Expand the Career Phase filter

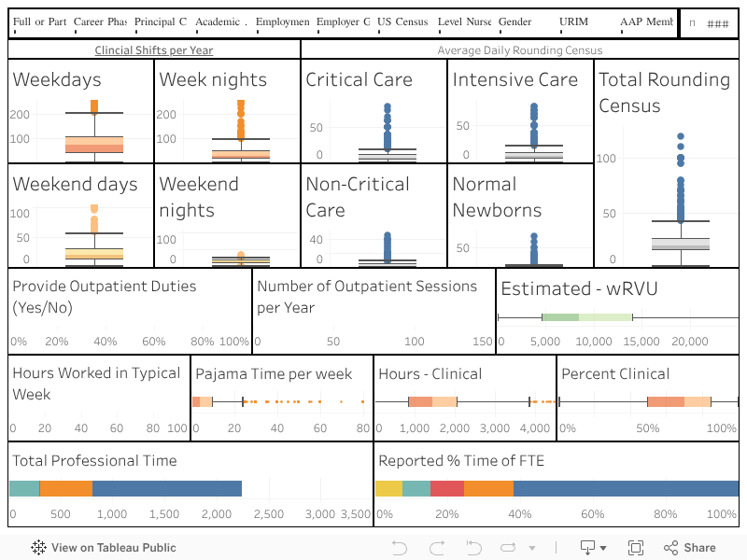coord(100,22)
